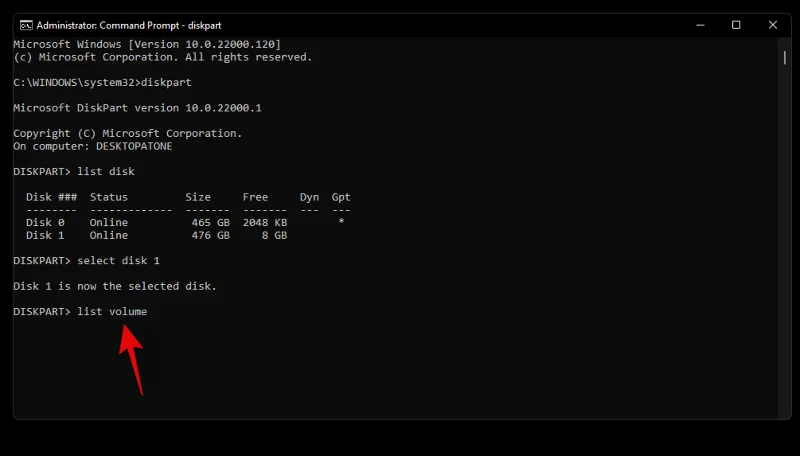
Task: Select the Disk 1 row label
Action: [x=45, y=236]
